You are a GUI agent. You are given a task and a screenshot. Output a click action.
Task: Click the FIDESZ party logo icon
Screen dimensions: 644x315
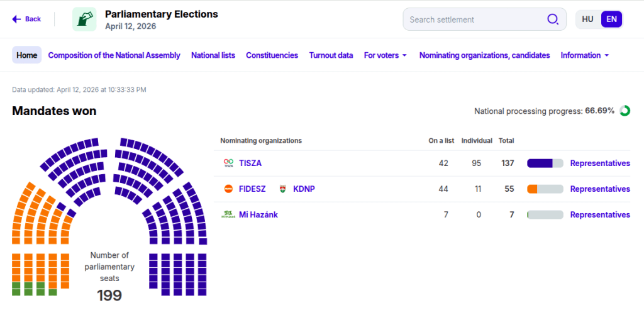[x=228, y=189]
